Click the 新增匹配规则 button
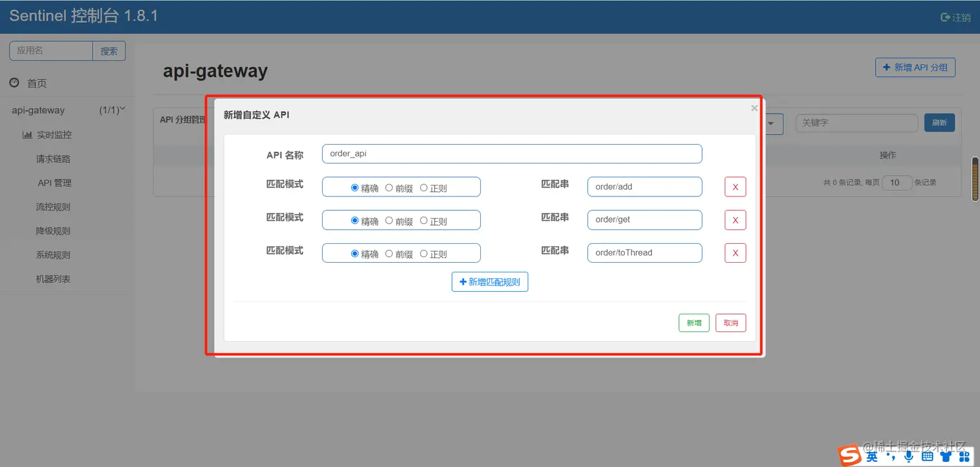Screen dimensions: 980x467 490,281
